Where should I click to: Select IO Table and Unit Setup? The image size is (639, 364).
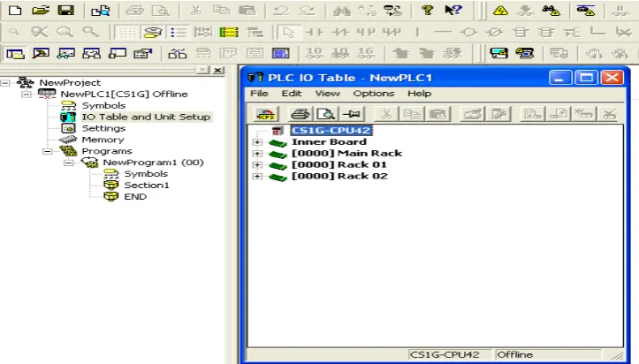(x=146, y=117)
